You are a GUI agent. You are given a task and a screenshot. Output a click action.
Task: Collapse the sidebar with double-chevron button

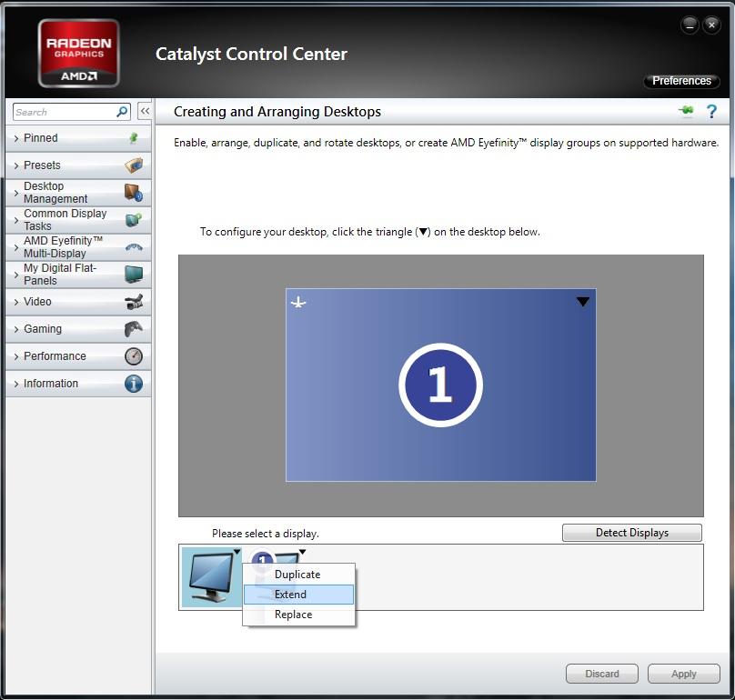pyautogui.click(x=145, y=111)
